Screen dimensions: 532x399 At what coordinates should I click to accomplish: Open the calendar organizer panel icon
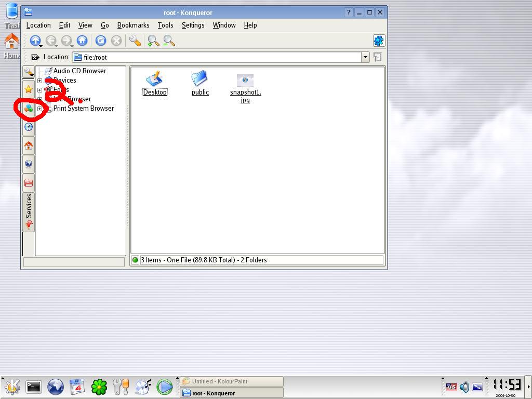77,387
